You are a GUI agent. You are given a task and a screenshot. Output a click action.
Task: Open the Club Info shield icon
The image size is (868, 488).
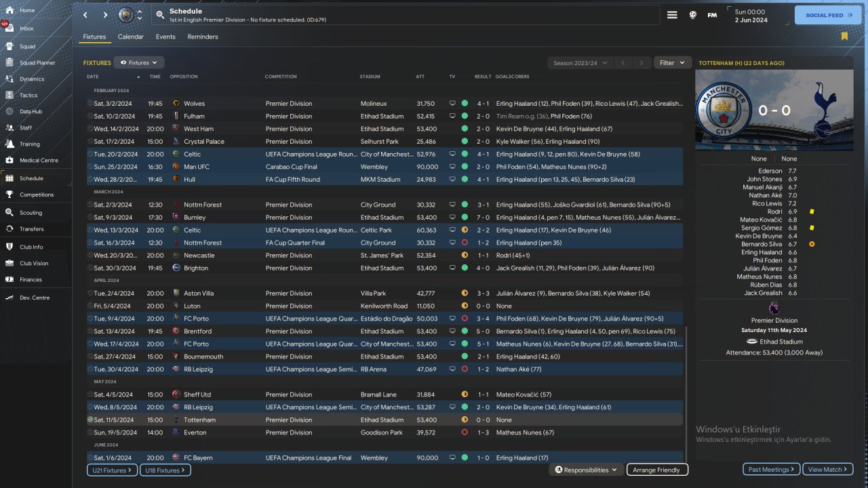(9, 247)
